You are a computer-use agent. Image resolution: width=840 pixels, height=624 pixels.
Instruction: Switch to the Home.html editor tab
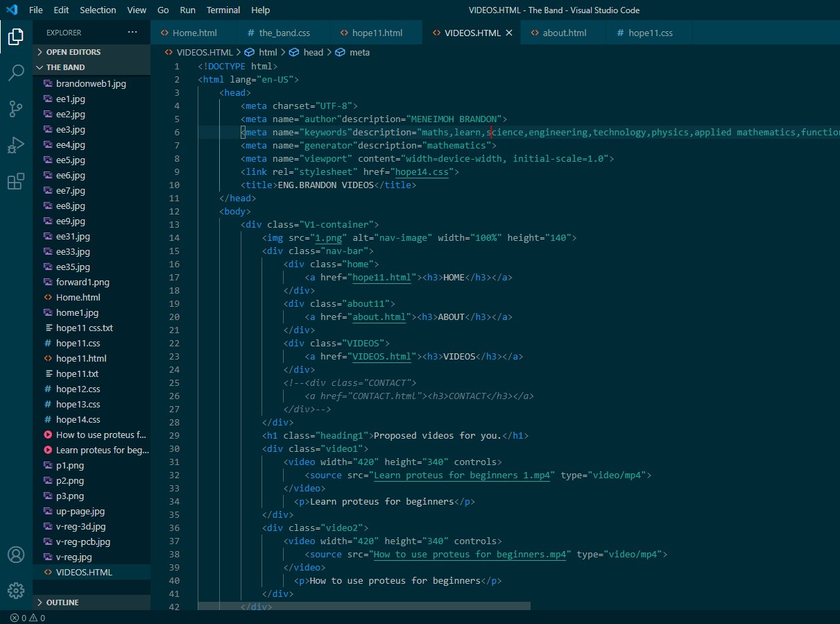pos(194,33)
